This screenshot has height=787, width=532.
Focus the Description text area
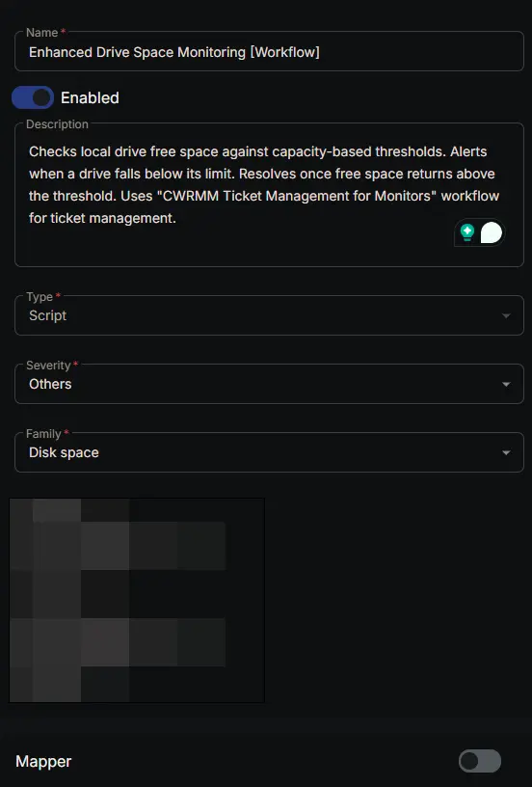(x=269, y=195)
